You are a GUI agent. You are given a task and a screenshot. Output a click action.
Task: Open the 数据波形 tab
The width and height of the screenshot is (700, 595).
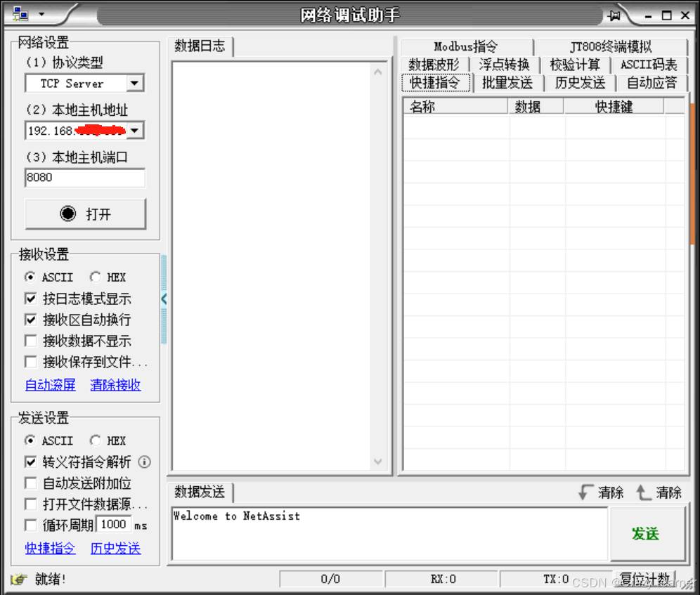click(x=434, y=65)
